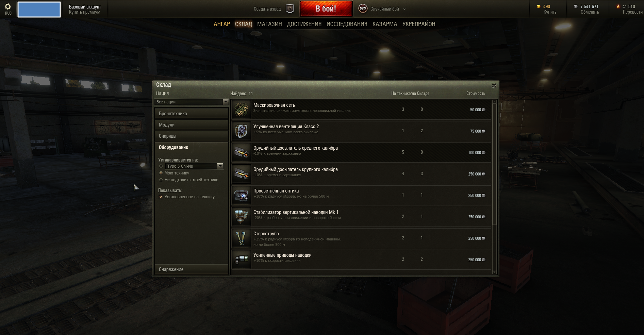Screen dimensions: 644x335
Task: Switch to the МАГАЗИН tab
Action: 269,24
